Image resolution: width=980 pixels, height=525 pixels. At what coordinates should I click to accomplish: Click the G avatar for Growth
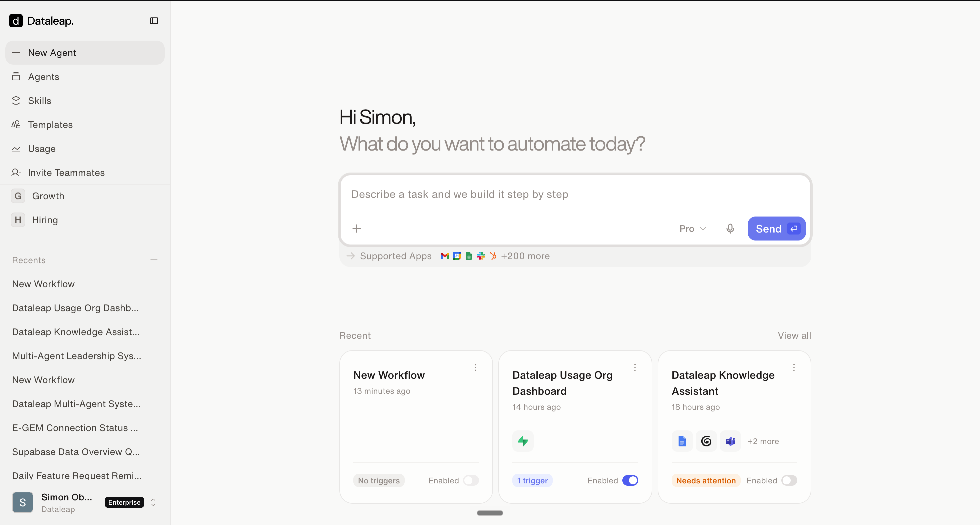point(18,196)
